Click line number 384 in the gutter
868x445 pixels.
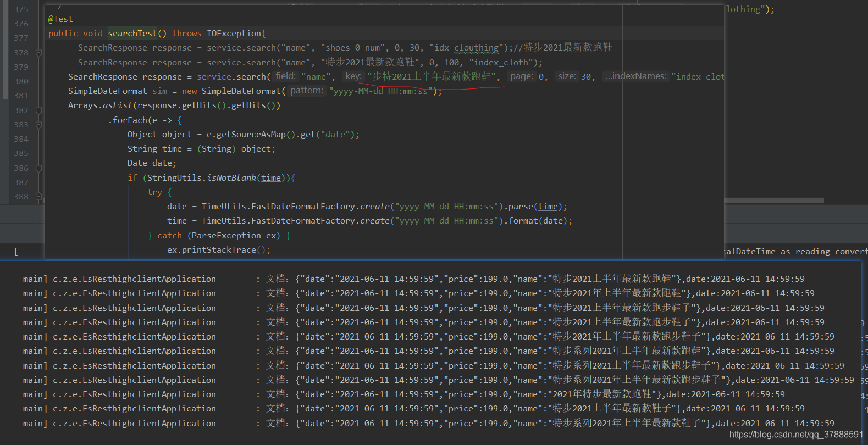pyautogui.click(x=21, y=139)
